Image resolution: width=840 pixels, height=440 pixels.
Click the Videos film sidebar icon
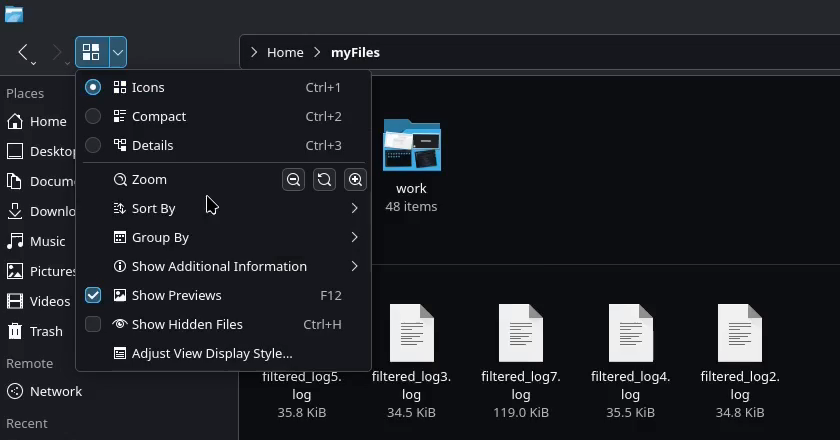click(15, 301)
